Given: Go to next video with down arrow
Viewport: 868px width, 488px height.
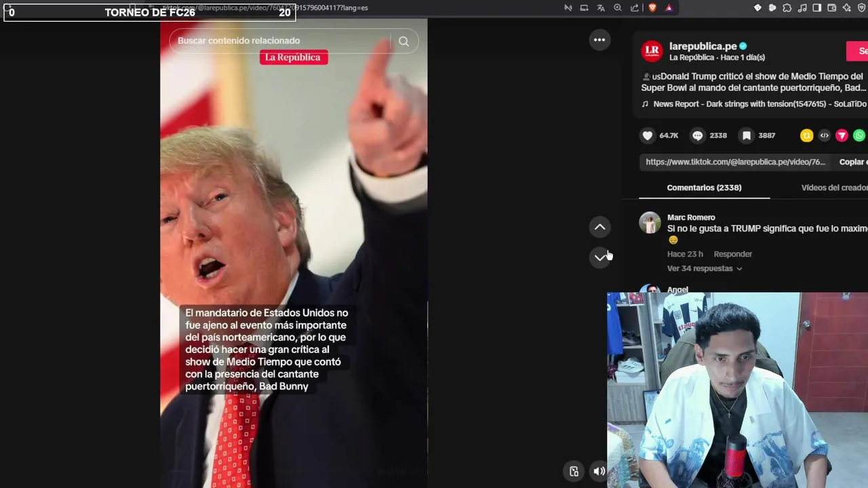Looking at the screenshot, I should point(600,258).
